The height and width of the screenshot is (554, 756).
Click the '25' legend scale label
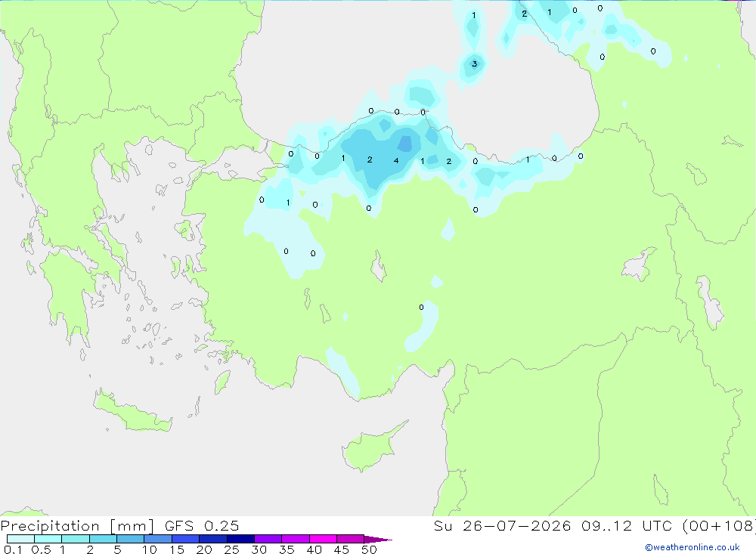(231, 549)
